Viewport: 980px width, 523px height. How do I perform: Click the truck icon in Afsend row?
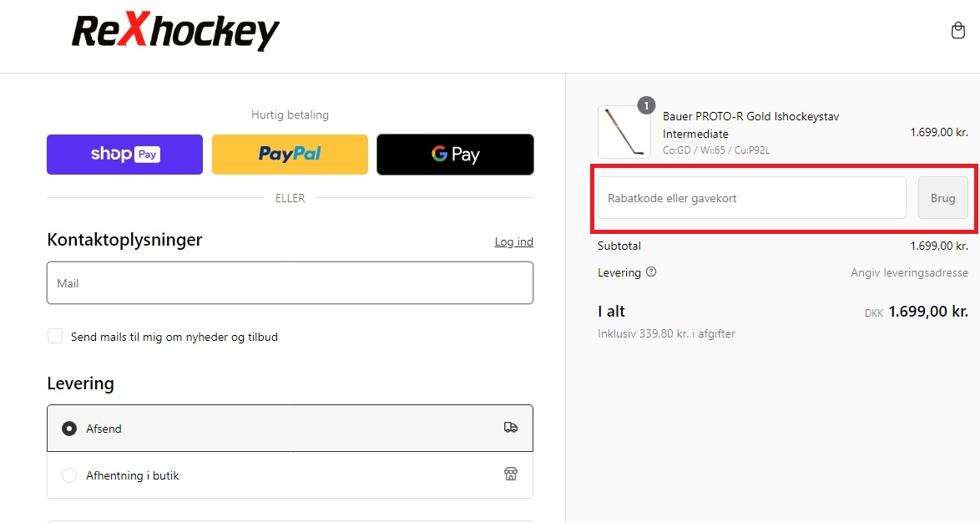coord(511,427)
